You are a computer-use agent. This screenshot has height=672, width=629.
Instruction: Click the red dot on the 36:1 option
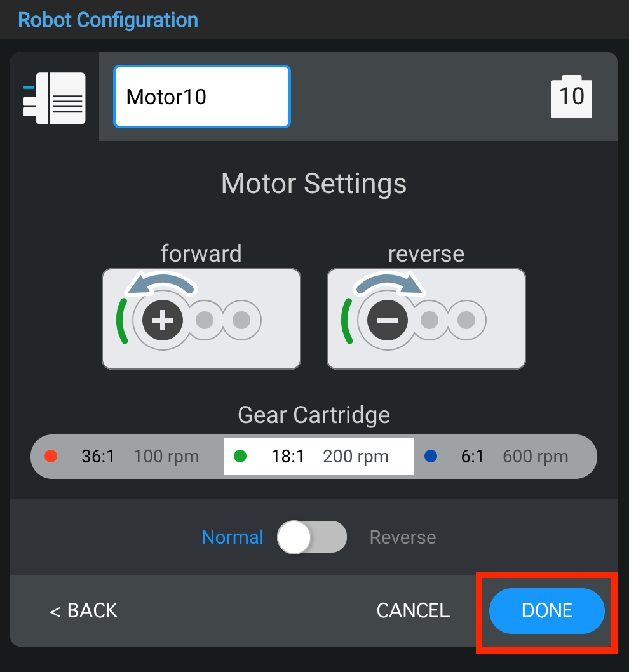[51, 456]
